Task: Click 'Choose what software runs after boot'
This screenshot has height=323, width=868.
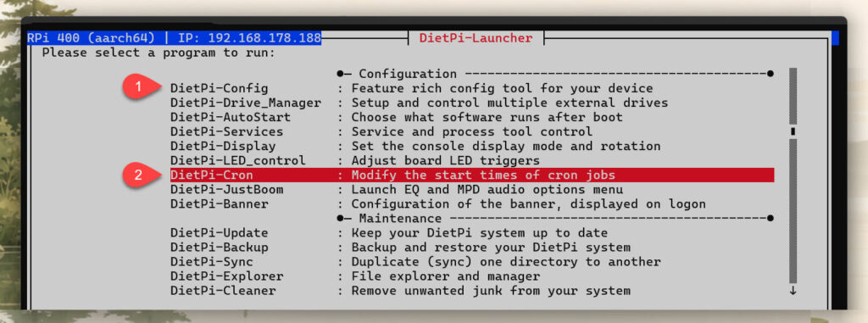Action: (487, 118)
